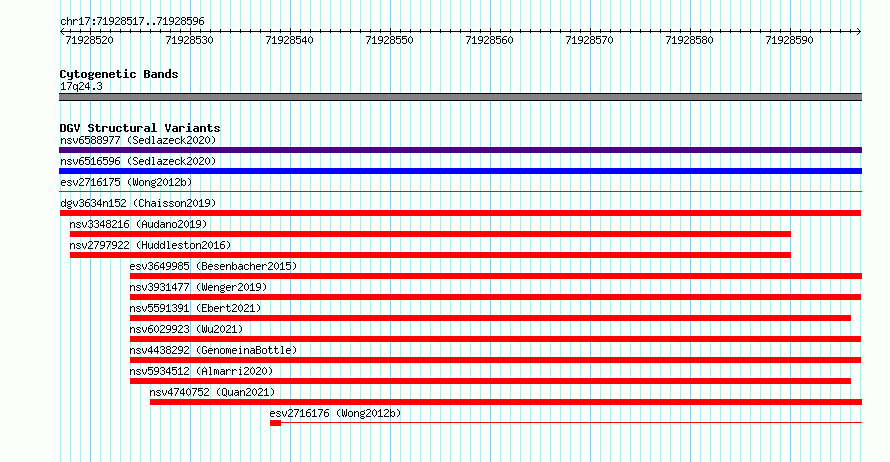Open the nsv3348216 (Audano2019) label
The height and width of the screenshot is (462, 890).
coord(138,224)
